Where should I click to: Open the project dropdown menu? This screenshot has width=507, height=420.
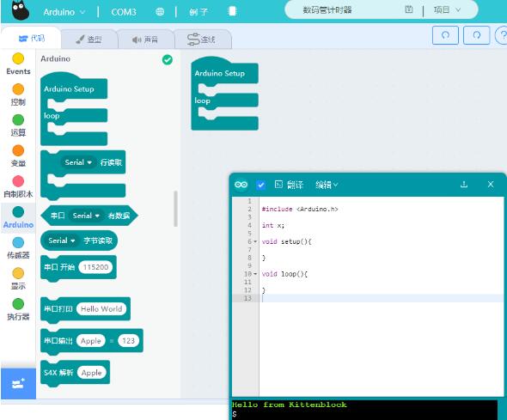pyautogui.click(x=447, y=10)
